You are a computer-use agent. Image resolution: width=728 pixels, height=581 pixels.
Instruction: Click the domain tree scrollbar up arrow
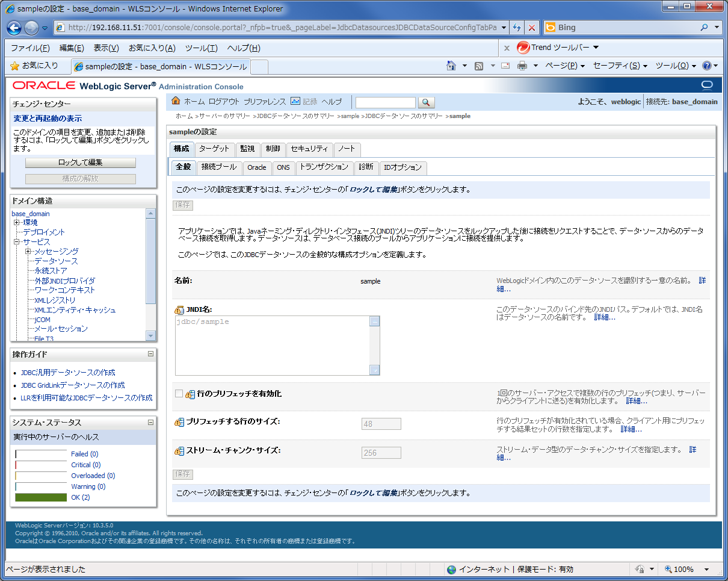pos(151,214)
